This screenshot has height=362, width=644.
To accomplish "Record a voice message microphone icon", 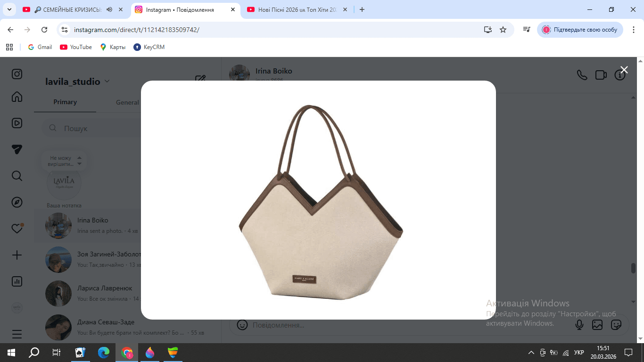I will [579, 325].
